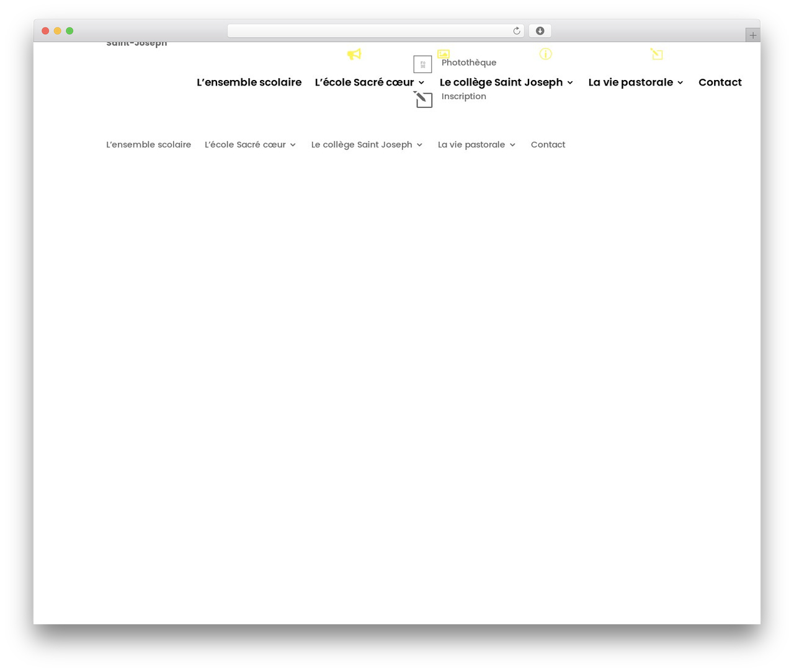This screenshot has height=672, width=794.
Task: Expand gray Le collège Saint Joseph chevron
Action: click(419, 145)
